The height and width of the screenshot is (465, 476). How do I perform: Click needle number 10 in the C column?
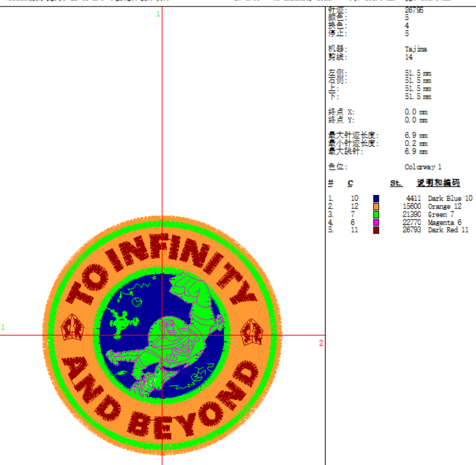tap(355, 199)
